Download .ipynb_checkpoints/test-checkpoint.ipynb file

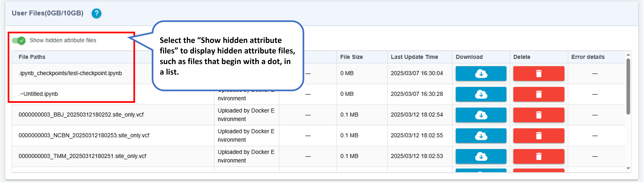click(481, 73)
